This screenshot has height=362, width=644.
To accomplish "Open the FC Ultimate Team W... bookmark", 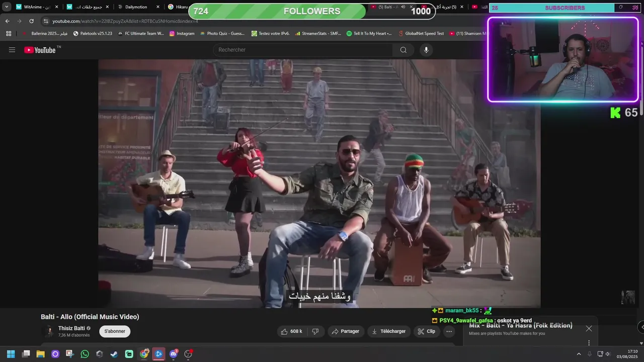I will coord(141,34).
